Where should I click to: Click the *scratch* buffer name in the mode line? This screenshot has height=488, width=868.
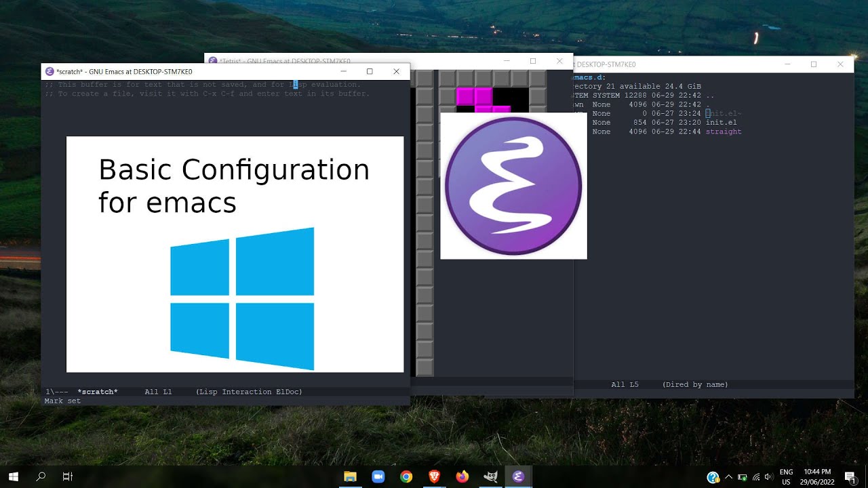coord(98,392)
